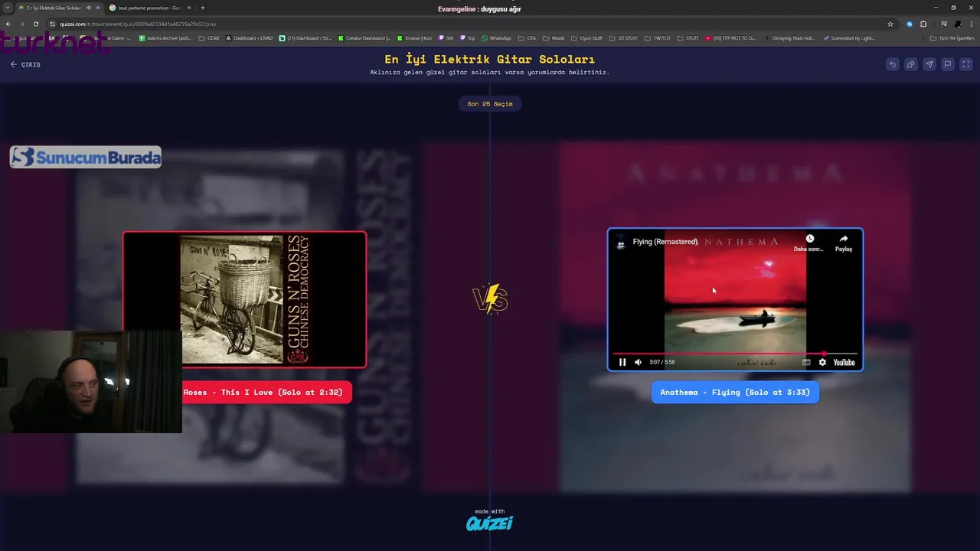Toggle subtitles on the YouTube player
This screenshot has height=551, width=980.
(x=806, y=362)
